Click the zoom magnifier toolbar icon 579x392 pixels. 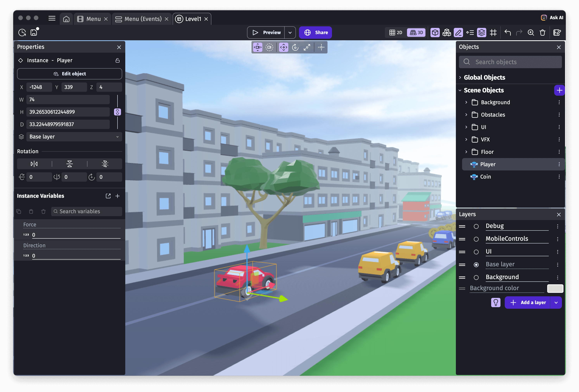click(531, 33)
